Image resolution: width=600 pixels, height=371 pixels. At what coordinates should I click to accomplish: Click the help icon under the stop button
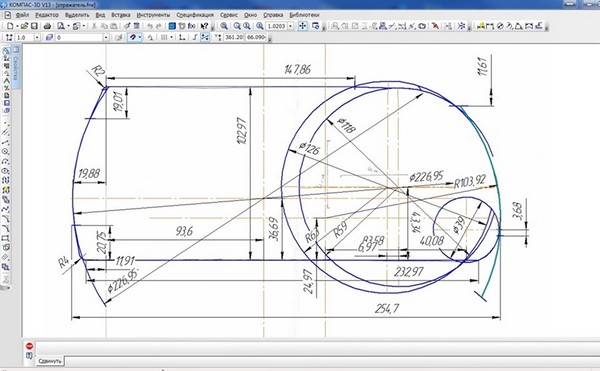[29, 356]
